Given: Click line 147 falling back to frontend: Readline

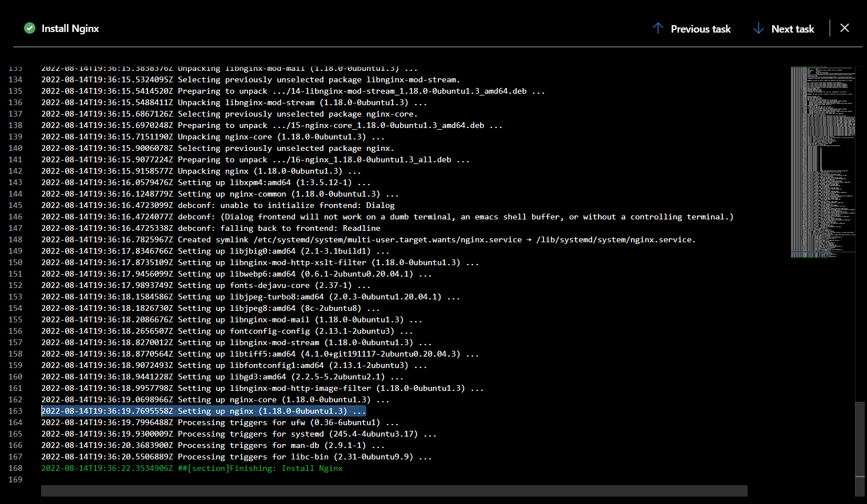Looking at the screenshot, I should 211,228.
